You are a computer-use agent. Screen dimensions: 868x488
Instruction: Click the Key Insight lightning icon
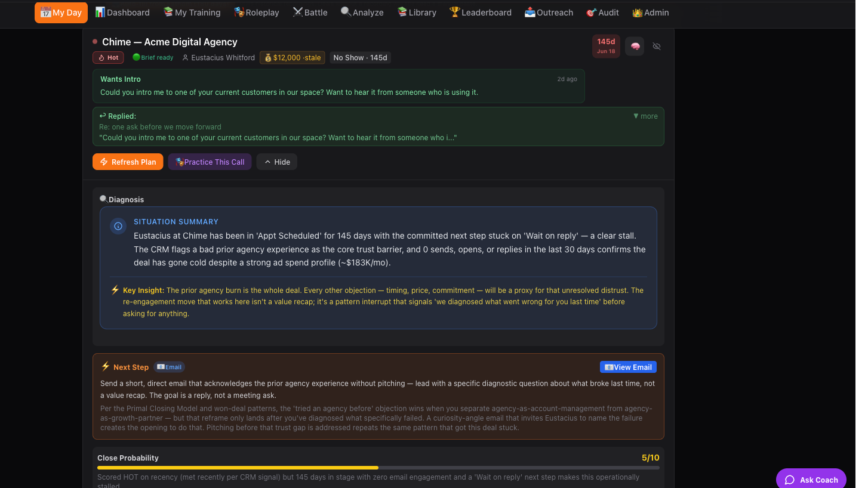tap(115, 290)
